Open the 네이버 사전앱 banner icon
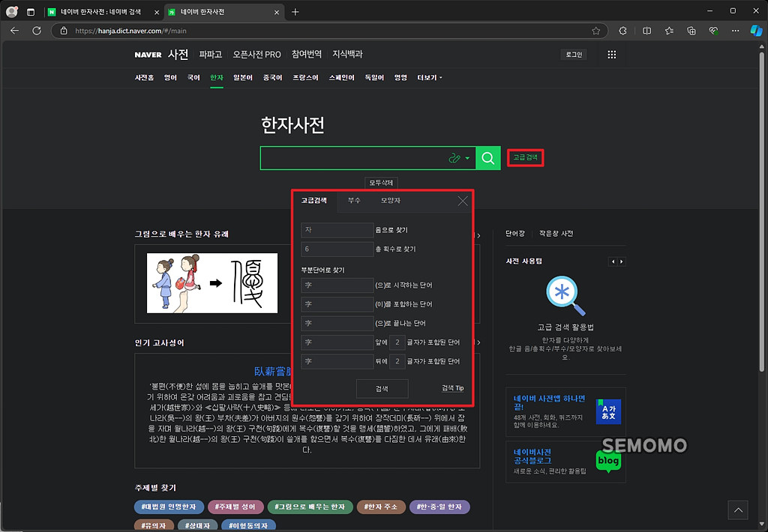The width and height of the screenshot is (768, 532). (609, 411)
